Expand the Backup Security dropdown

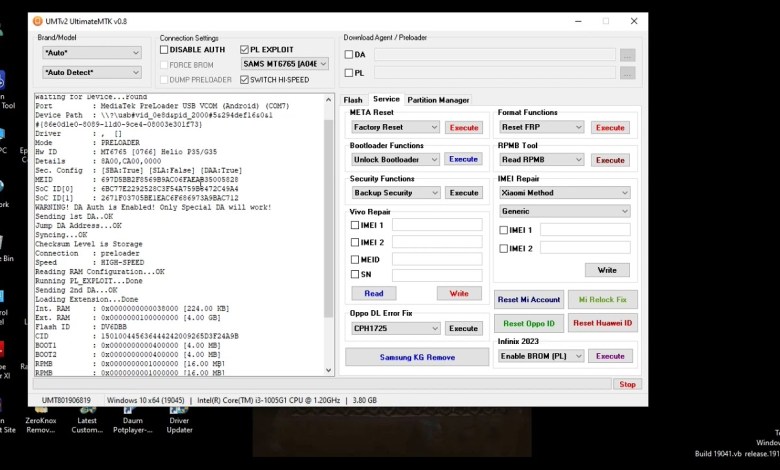[x=395, y=192]
